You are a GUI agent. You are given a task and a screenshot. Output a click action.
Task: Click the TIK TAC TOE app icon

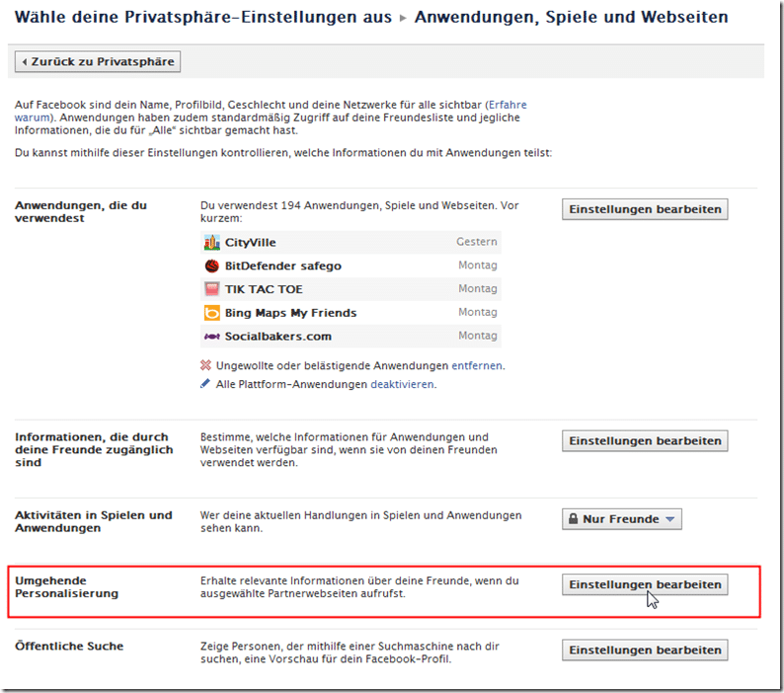[x=212, y=289]
